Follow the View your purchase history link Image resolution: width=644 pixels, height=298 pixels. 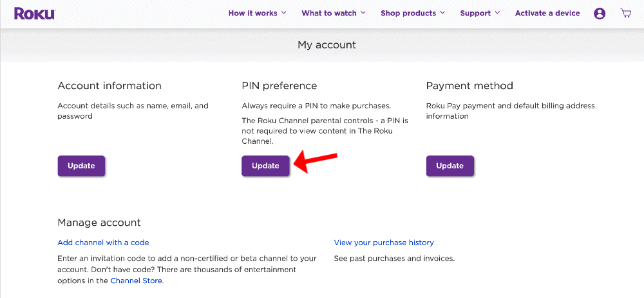tap(384, 243)
